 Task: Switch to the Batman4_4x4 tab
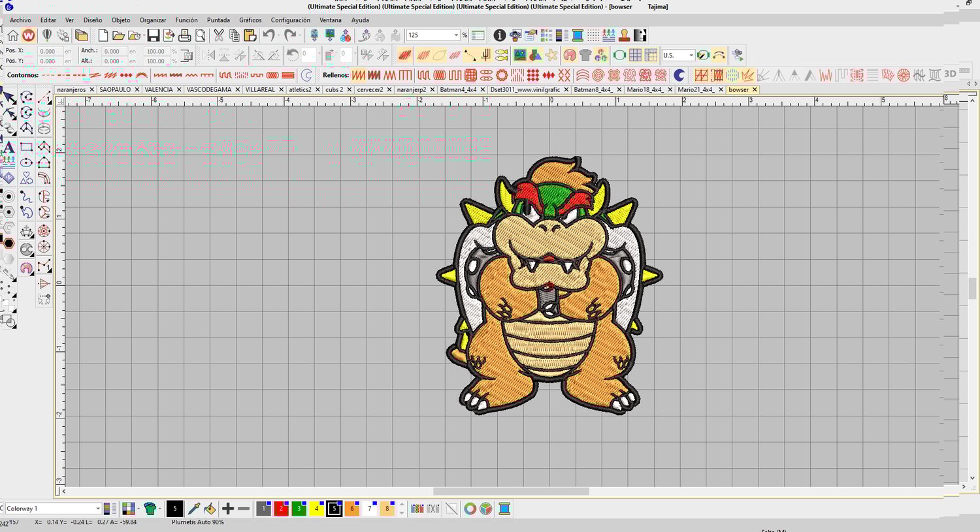458,89
